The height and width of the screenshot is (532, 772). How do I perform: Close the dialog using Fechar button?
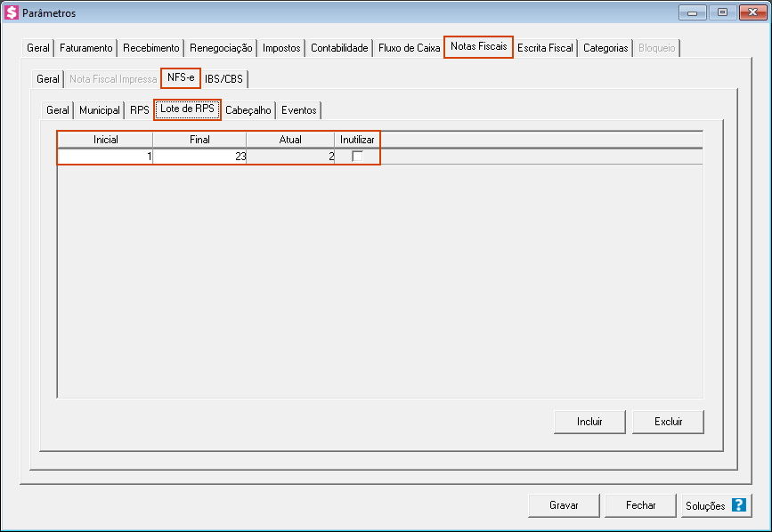640,505
